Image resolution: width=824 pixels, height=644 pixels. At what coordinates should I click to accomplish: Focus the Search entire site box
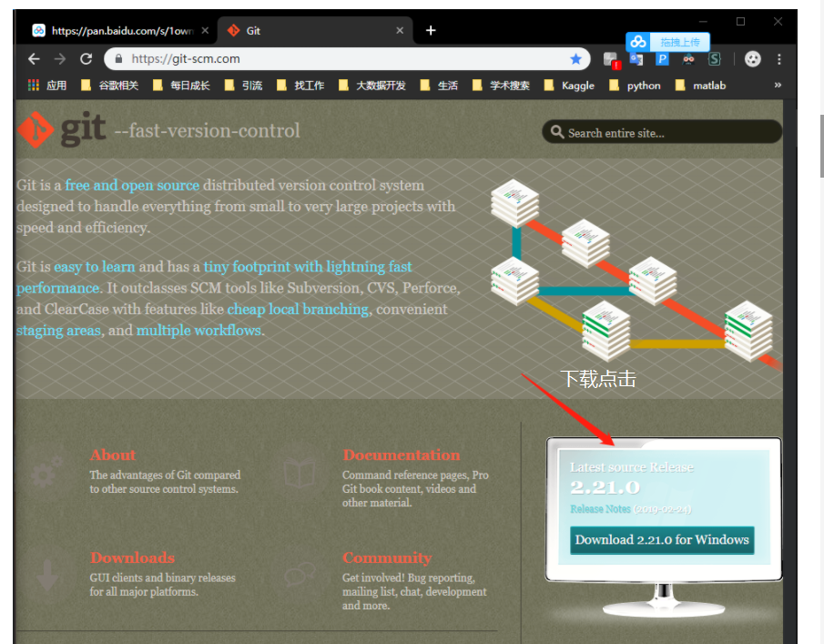[662, 132]
